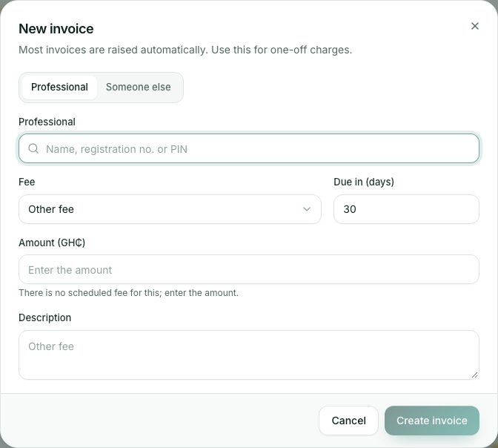Screen dimensions: 498x448
Task: Select the Professional recipient tab
Action: (59, 87)
